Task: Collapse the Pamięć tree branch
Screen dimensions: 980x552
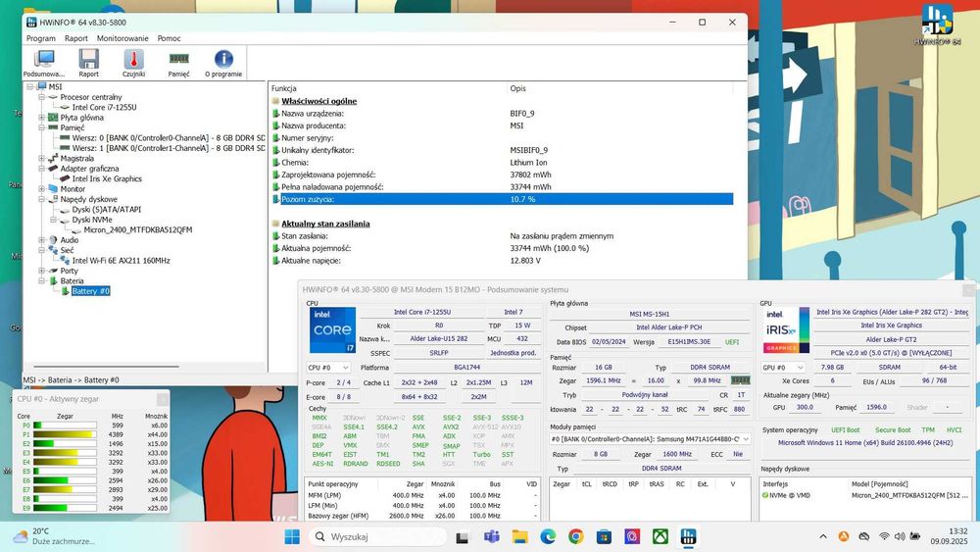Action: 41,127
